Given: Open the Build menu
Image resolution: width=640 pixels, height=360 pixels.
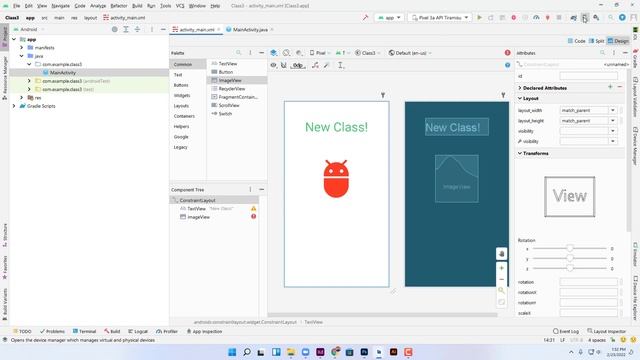Looking at the screenshot, I should 137,6.
